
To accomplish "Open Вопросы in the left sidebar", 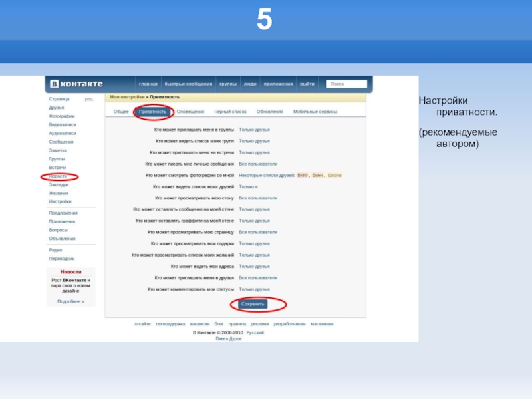I will tap(58, 230).
